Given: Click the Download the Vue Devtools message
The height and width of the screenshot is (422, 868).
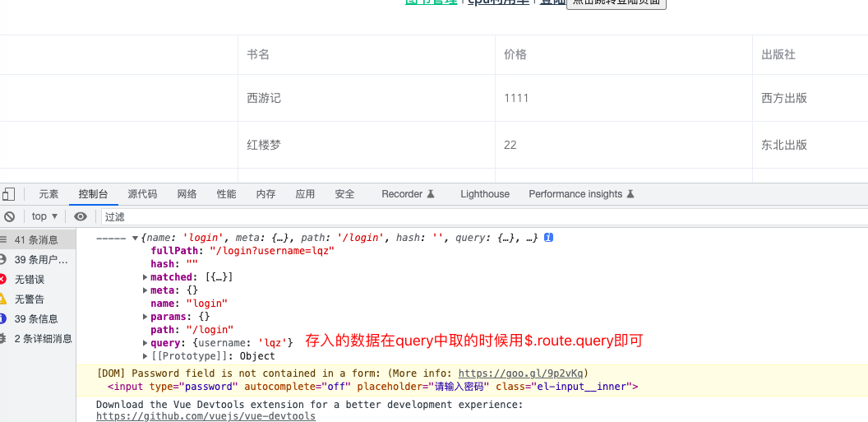Looking at the screenshot, I should coord(309,405).
